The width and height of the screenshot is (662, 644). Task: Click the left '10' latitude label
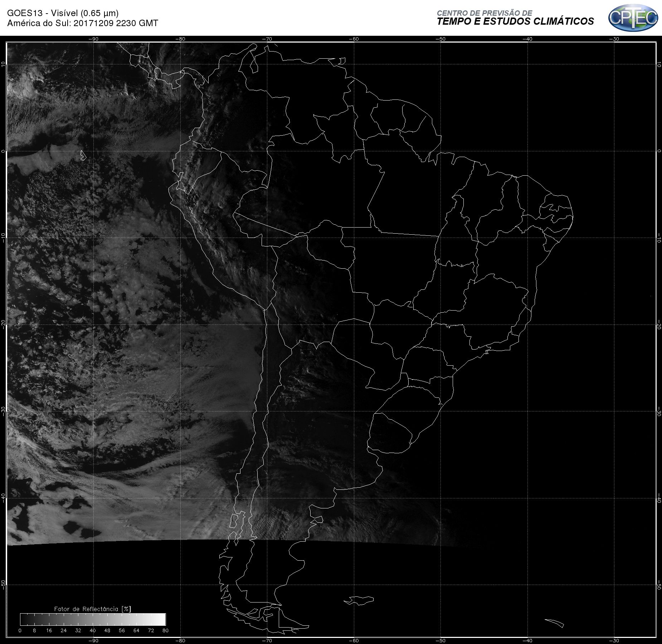tap(3, 64)
